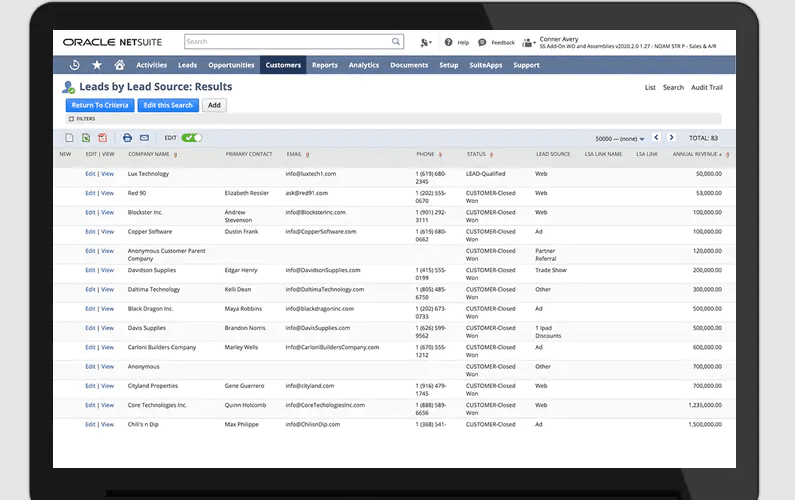Open the Documents menu
This screenshot has width=795, height=500.
[x=409, y=65]
